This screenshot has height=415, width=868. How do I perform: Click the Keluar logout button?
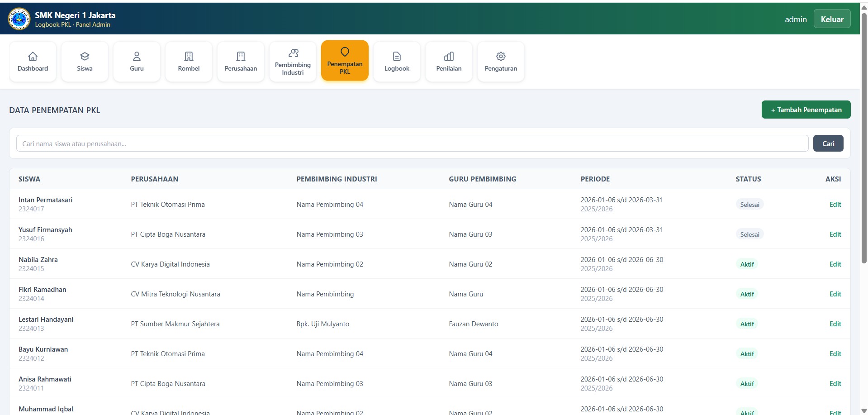click(832, 19)
